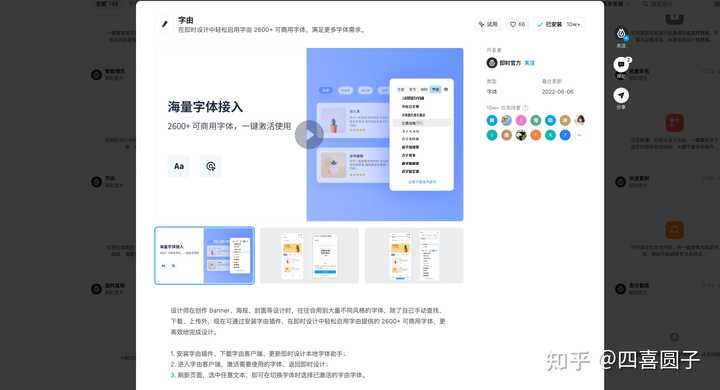Click the update date 2022-06-06
The image size is (720, 390).
pyautogui.click(x=557, y=92)
